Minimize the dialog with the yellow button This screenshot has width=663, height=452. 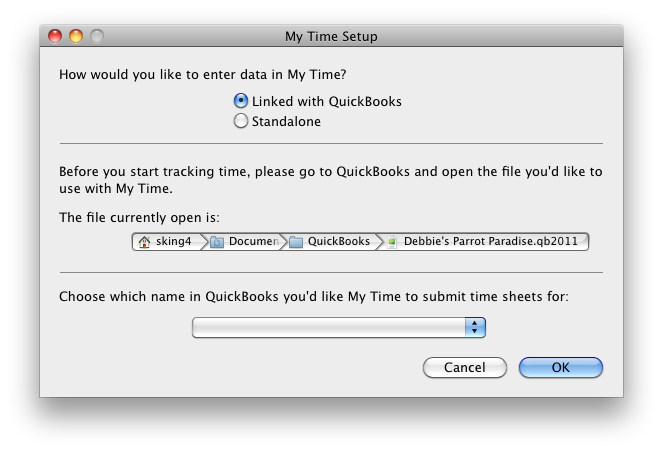point(76,36)
